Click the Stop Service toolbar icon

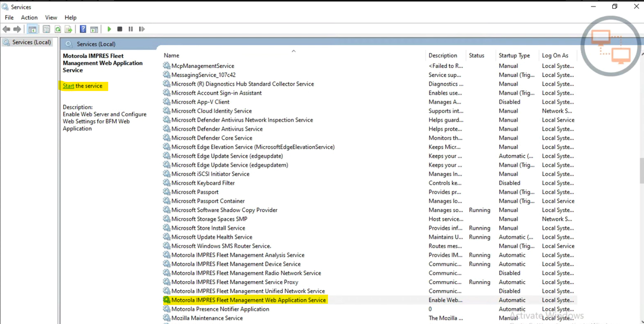(120, 29)
